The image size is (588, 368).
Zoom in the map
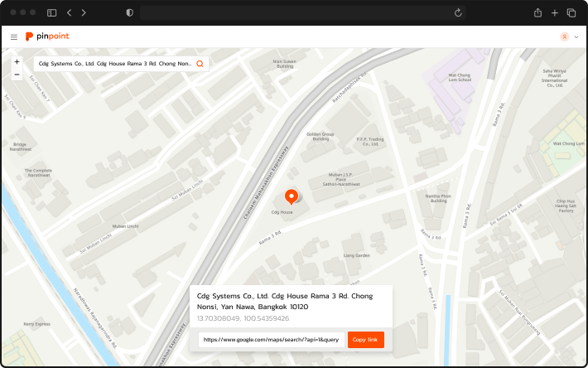(17, 62)
